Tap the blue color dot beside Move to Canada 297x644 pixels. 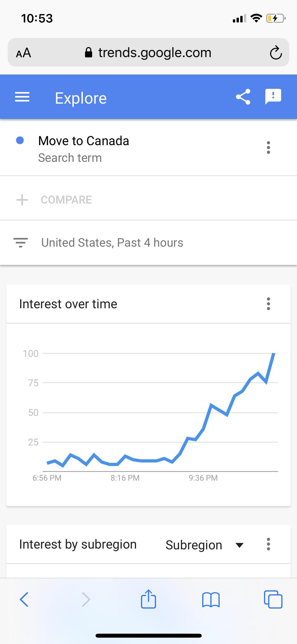tap(20, 140)
